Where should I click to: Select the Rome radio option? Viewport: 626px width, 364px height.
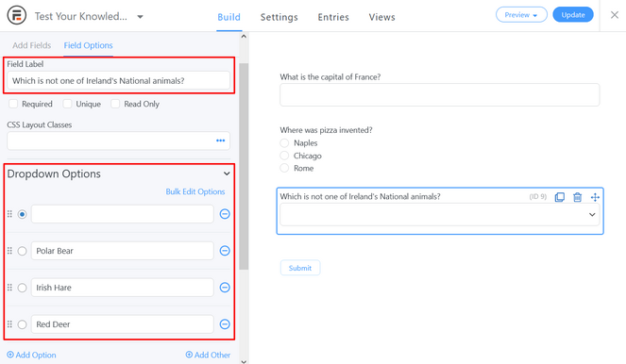point(284,168)
